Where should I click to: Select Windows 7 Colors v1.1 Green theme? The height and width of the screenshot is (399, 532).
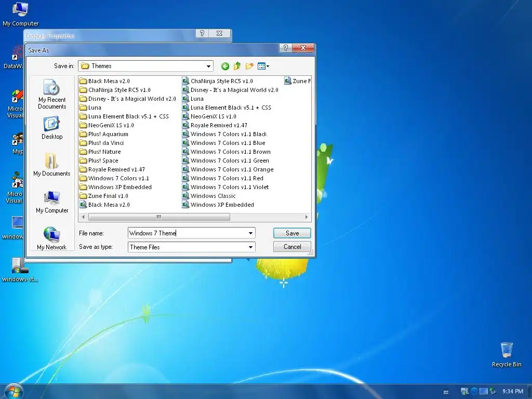(x=225, y=161)
